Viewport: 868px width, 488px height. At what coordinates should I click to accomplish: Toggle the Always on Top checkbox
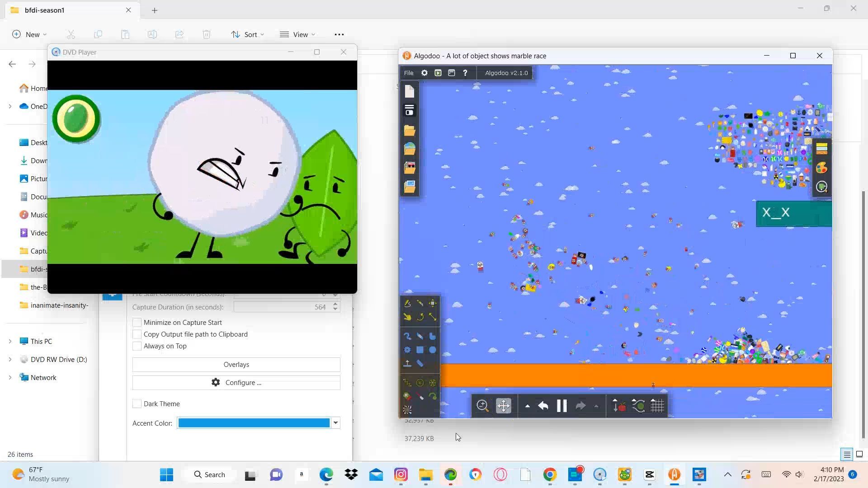pos(137,346)
